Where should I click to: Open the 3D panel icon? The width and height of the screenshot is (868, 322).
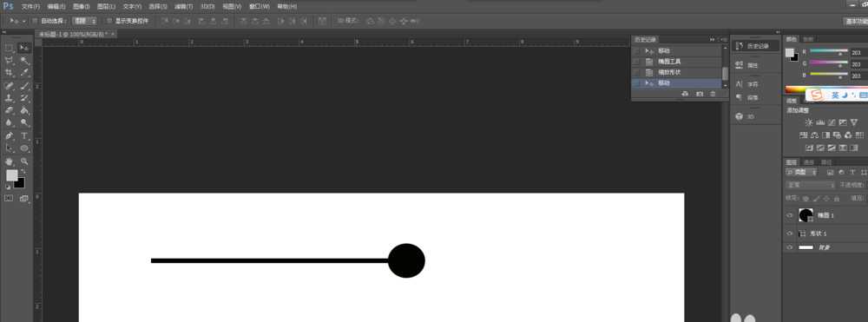(x=739, y=117)
